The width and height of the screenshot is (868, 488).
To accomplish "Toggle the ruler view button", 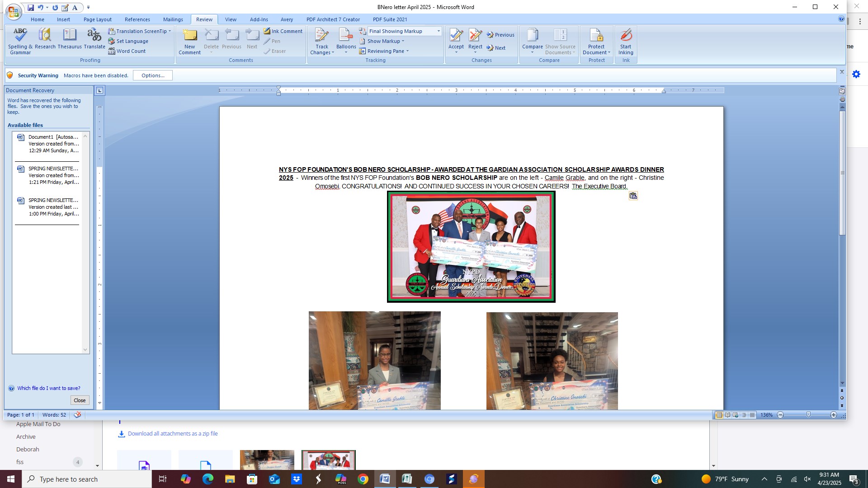I will [842, 91].
